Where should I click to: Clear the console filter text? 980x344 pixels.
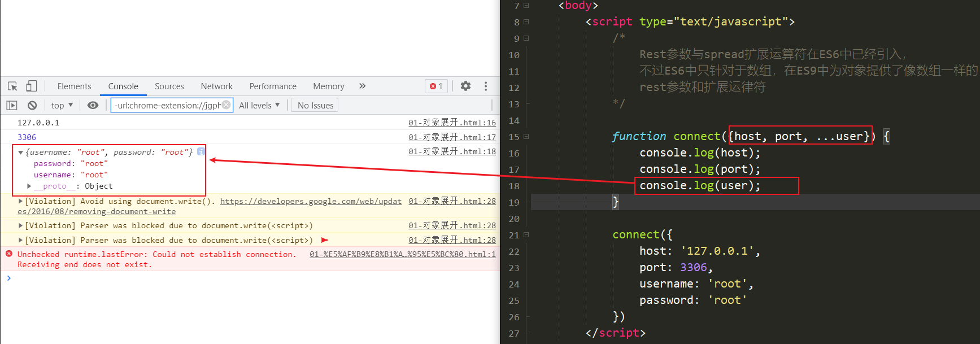(226, 104)
